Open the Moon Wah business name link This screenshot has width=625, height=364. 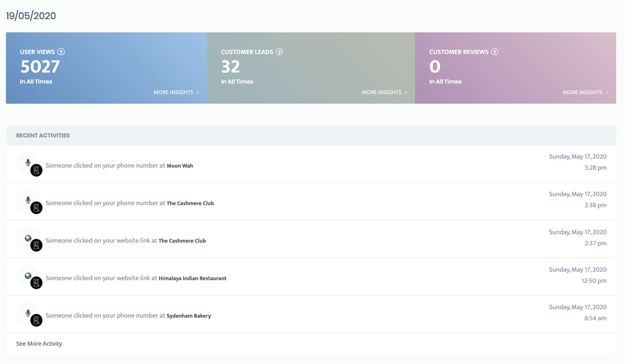(x=180, y=166)
